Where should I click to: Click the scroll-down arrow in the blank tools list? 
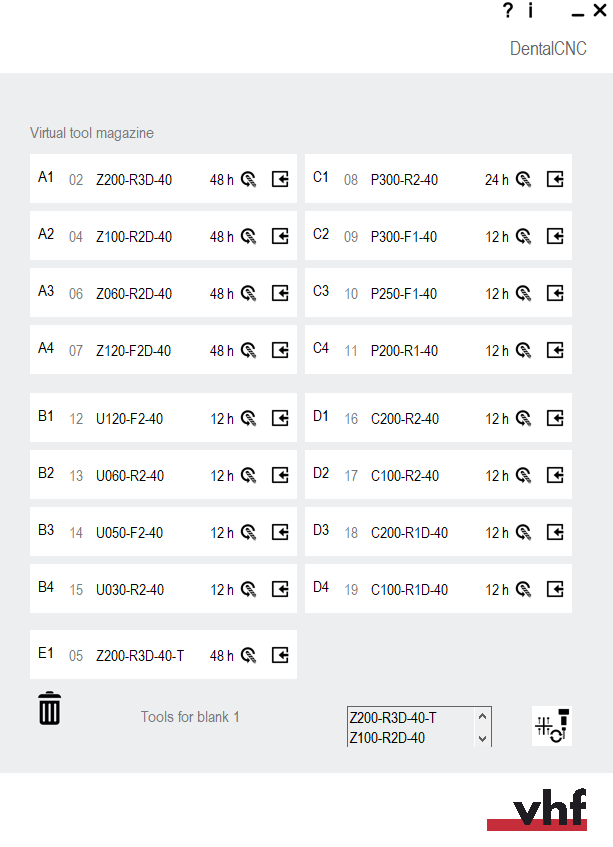point(482,738)
